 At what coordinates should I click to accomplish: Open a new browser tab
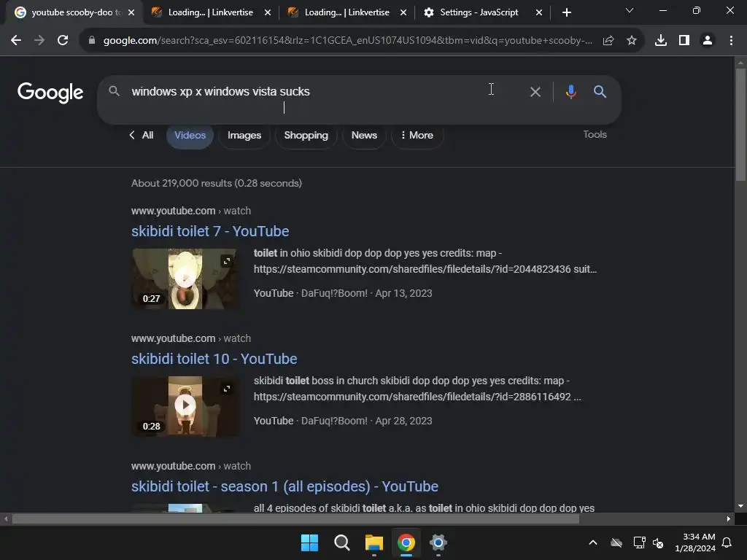pyautogui.click(x=566, y=12)
